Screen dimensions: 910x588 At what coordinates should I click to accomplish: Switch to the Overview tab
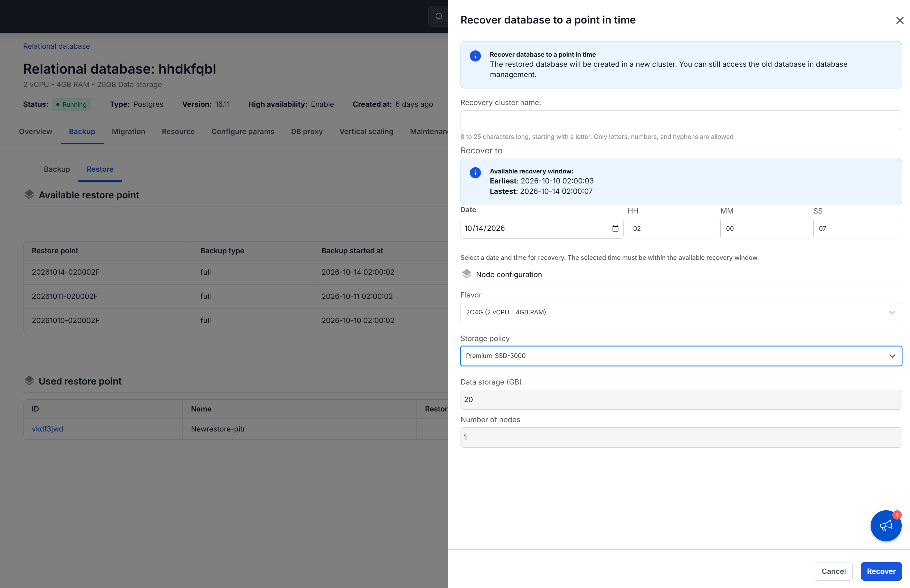pyautogui.click(x=36, y=131)
